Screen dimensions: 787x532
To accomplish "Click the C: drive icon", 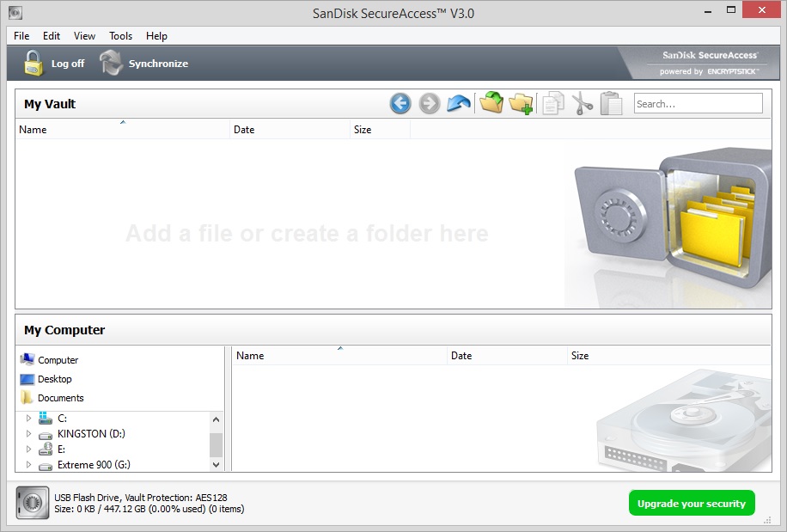I will pos(46,418).
